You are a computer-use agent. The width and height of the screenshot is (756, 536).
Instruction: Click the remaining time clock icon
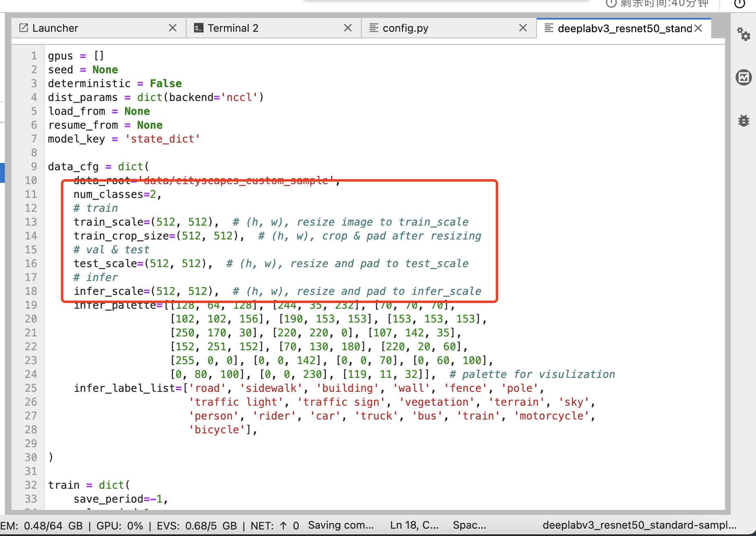click(x=611, y=3)
